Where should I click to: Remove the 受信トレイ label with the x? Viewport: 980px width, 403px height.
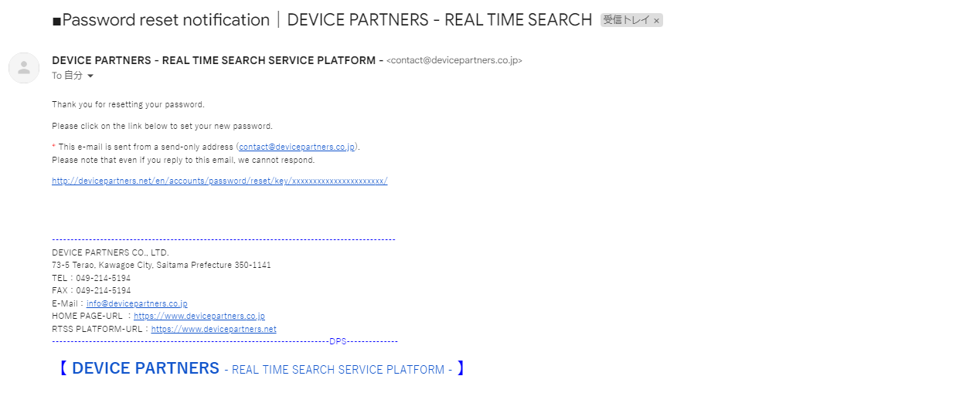click(x=656, y=21)
